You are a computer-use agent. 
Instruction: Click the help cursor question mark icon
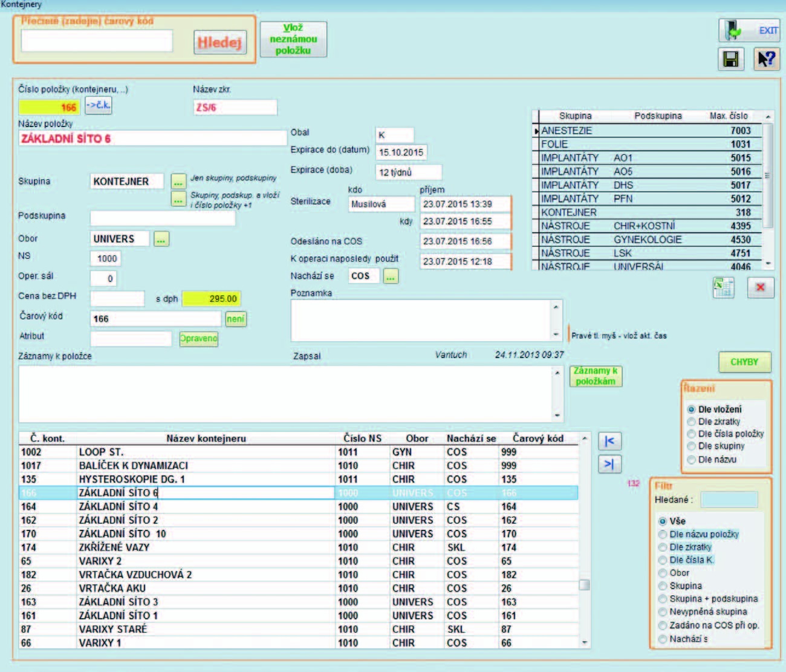765,59
